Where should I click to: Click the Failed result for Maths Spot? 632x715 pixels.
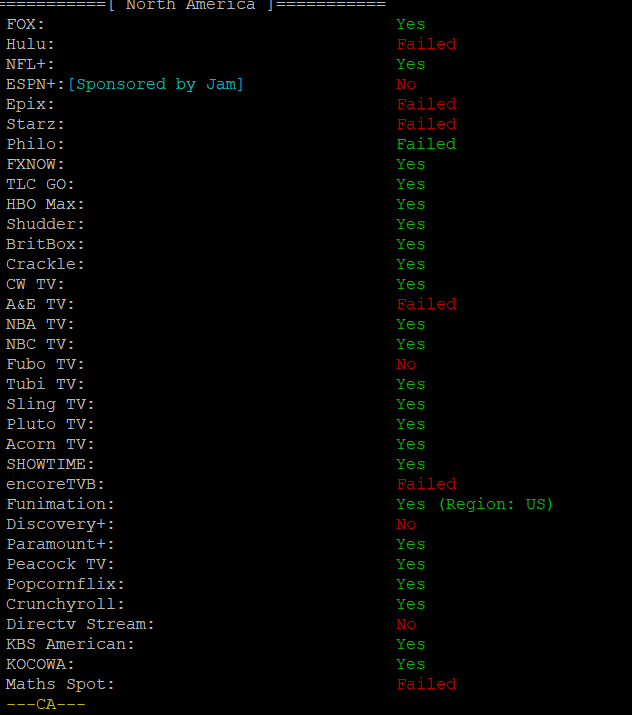(x=426, y=684)
